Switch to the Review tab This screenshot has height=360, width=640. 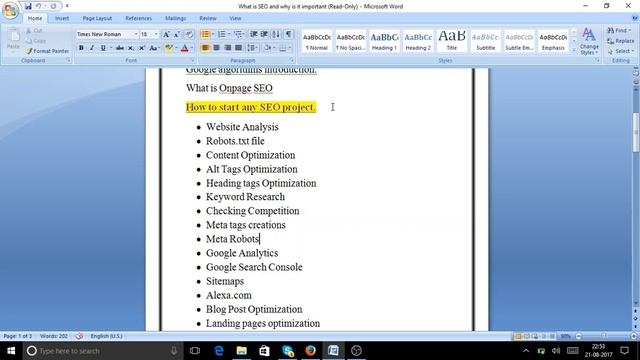208,18
